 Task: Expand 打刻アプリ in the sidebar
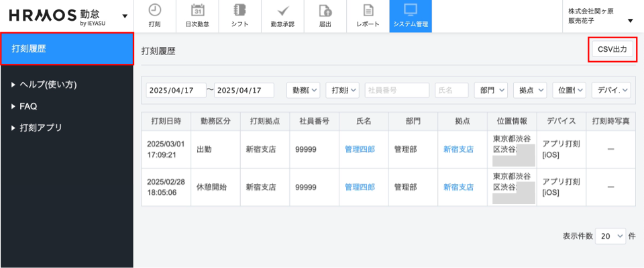[37, 128]
